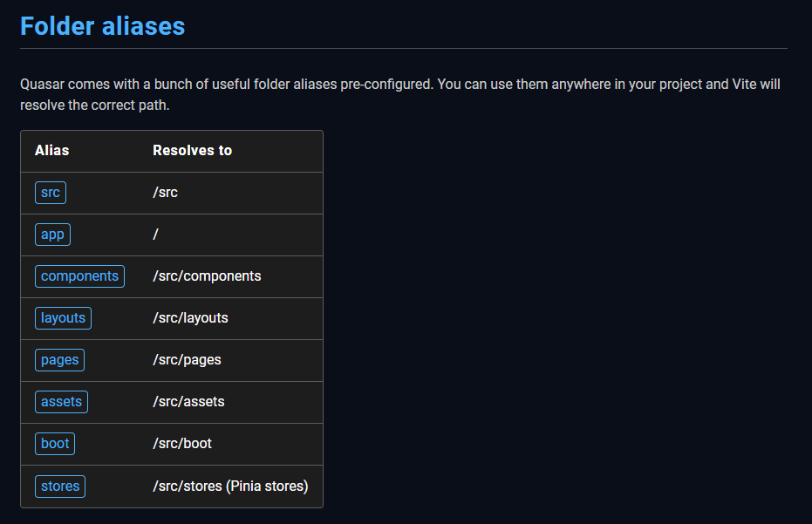Click the /src/layouts path cell
This screenshot has width=812, height=524.
coord(190,318)
